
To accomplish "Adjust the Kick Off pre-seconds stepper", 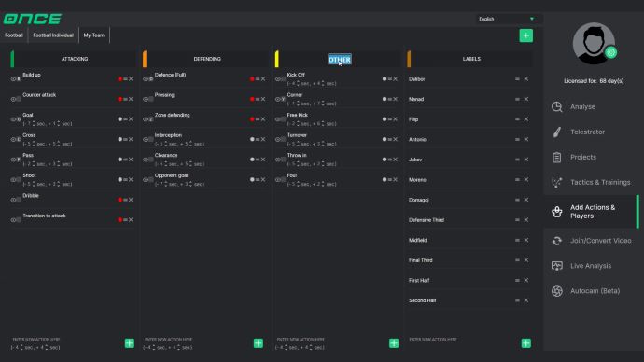I will [298, 83].
